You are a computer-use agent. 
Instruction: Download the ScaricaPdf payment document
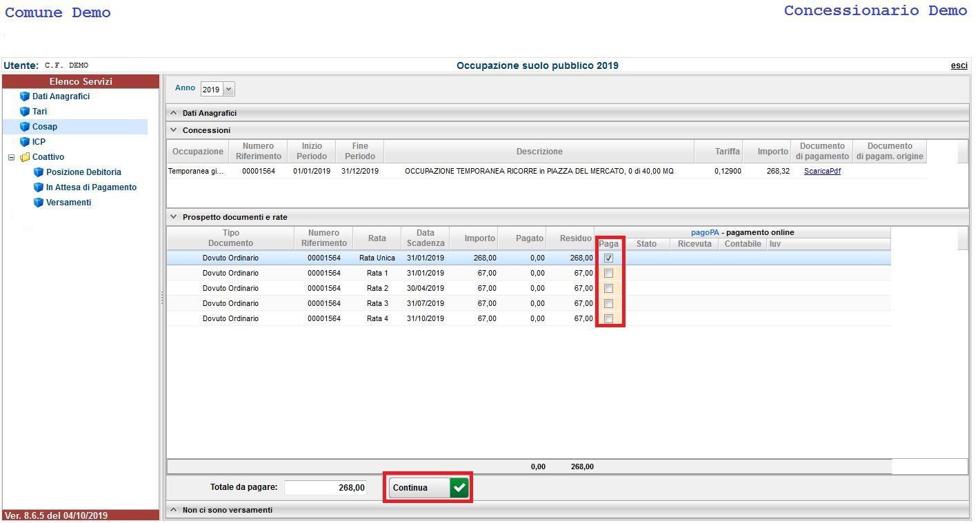click(822, 172)
